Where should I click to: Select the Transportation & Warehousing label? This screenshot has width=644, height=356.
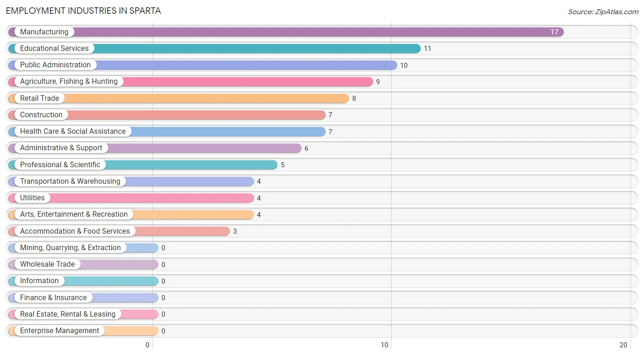pyautogui.click(x=70, y=181)
